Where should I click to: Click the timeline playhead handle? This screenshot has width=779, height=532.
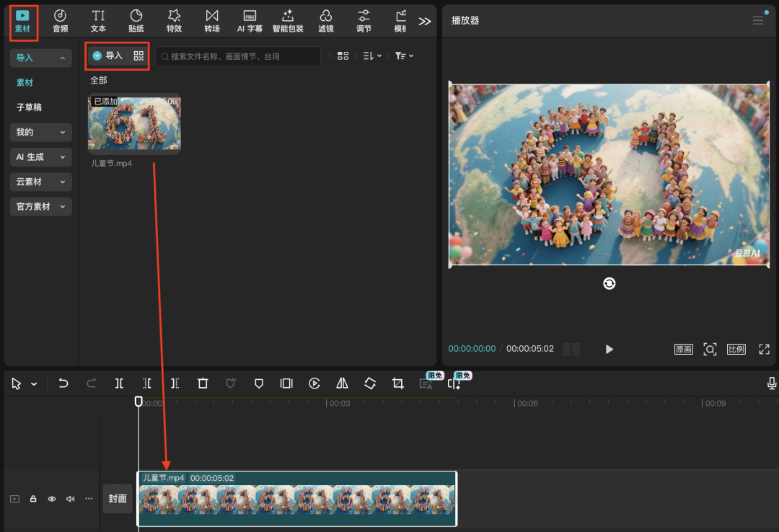[138, 402]
